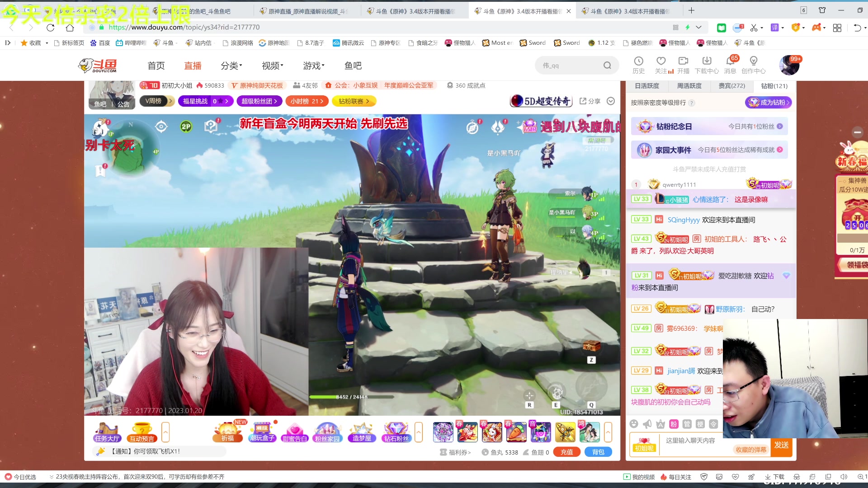This screenshot has height=488, width=868.
Task: Click the 发送 send button
Action: click(x=781, y=446)
